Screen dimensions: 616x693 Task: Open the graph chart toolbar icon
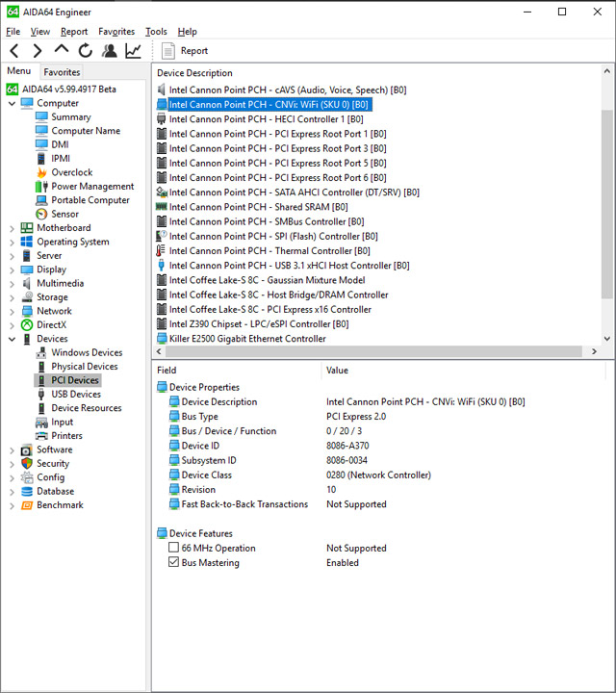133,51
